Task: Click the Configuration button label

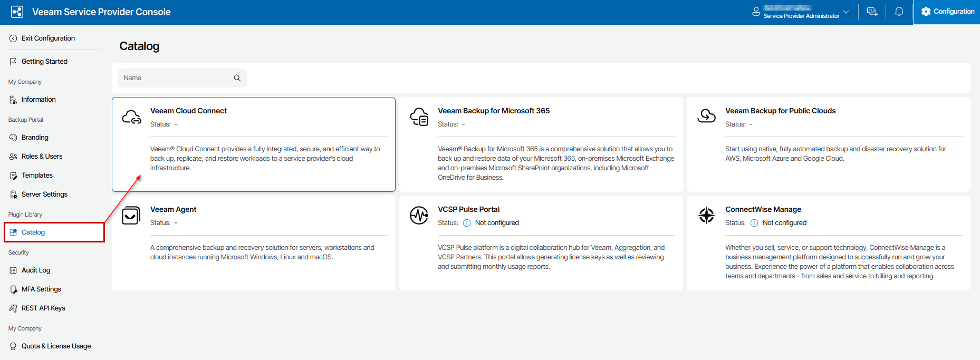Action: point(954,12)
